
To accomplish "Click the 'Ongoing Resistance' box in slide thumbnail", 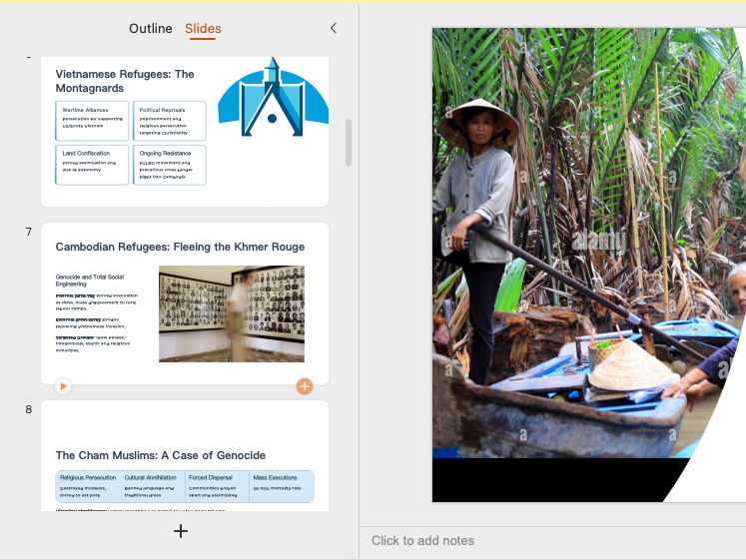I will (x=170, y=165).
